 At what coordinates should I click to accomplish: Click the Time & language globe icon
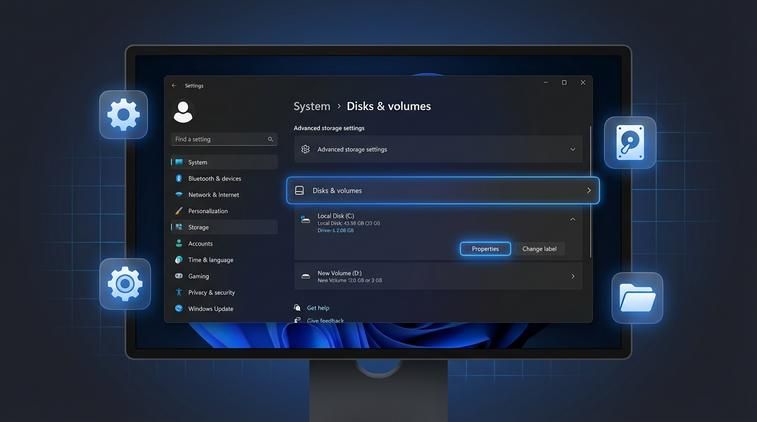(x=179, y=260)
